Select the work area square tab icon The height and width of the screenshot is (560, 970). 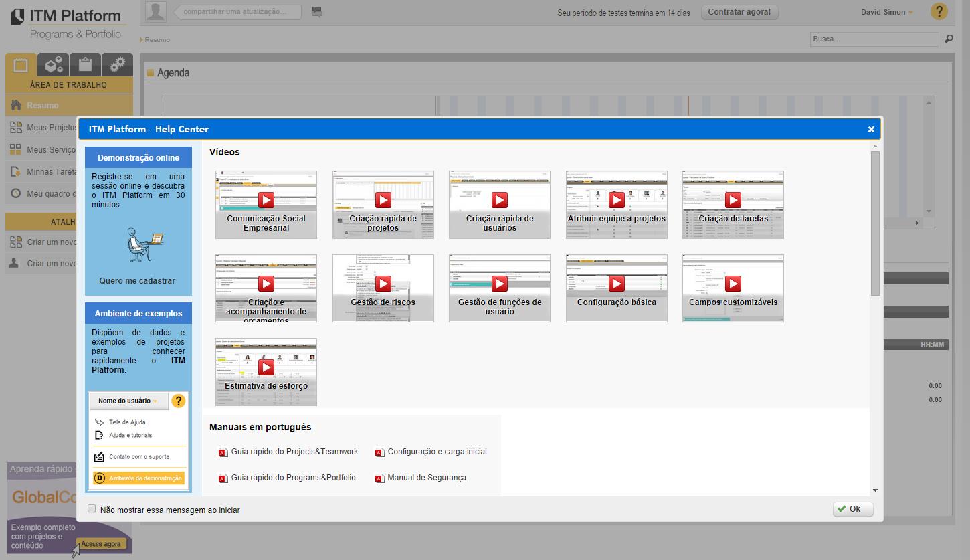[x=21, y=65]
